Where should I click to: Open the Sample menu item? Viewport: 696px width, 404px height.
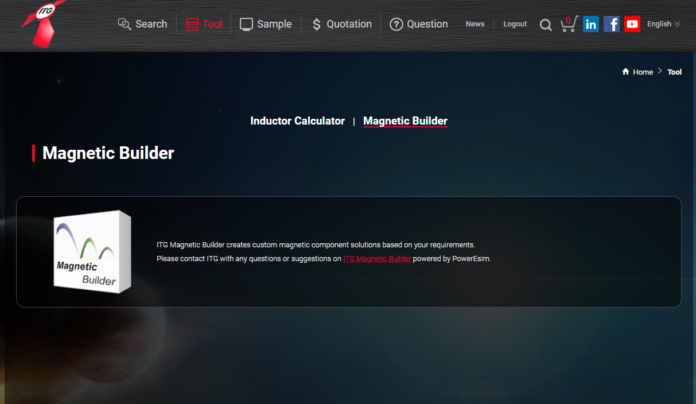(x=265, y=24)
